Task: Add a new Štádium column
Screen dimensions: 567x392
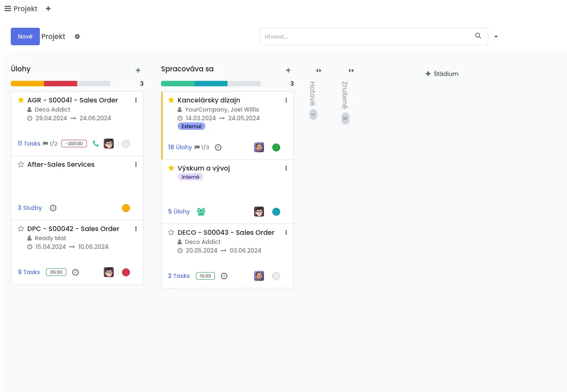Action: tap(442, 73)
